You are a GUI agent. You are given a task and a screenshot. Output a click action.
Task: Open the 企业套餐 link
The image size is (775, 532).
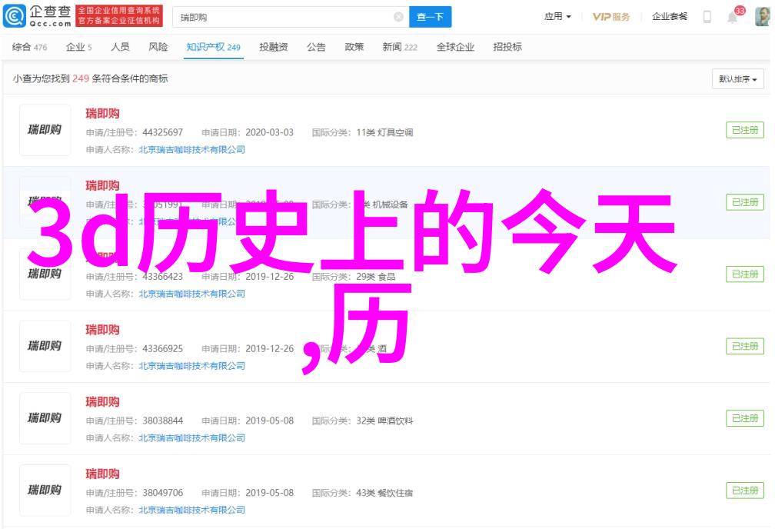pos(670,17)
